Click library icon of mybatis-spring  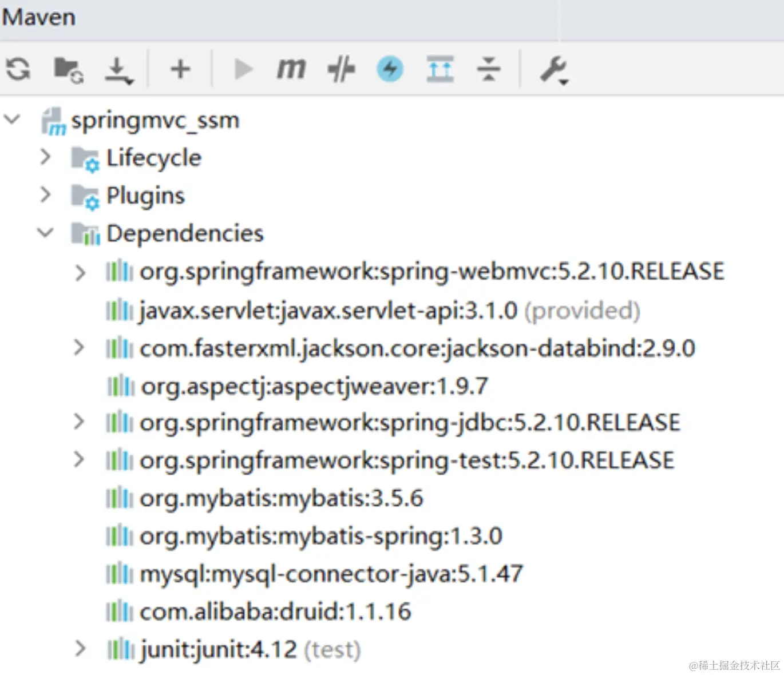120,537
